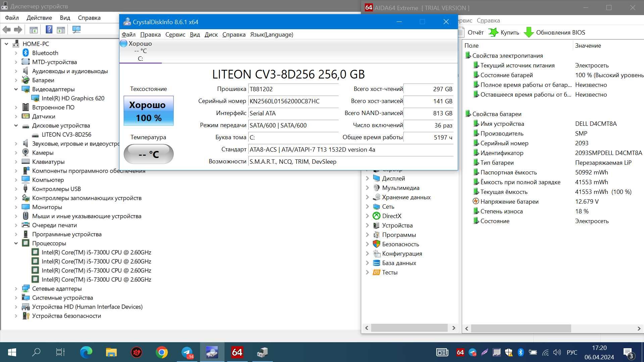Click the serial number field KN2560L01562000C87HC
644x362 pixels.
click(293, 101)
